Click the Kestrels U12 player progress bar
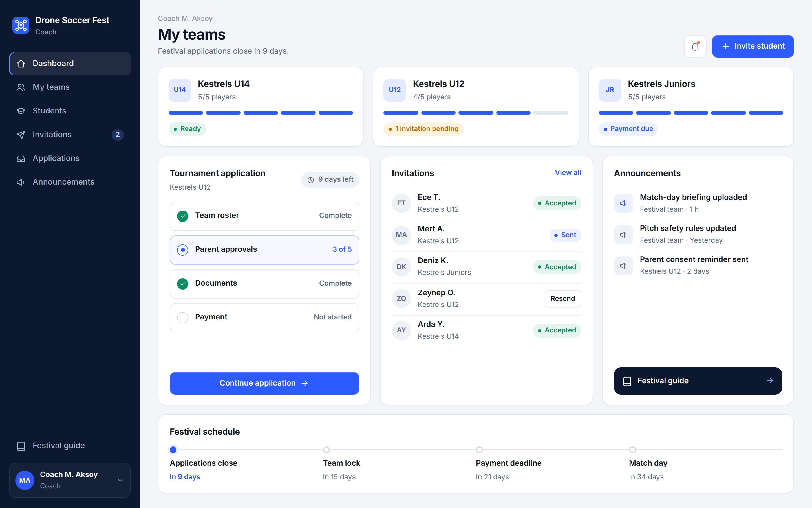This screenshot has width=812, height=508. tap(476, 113)
